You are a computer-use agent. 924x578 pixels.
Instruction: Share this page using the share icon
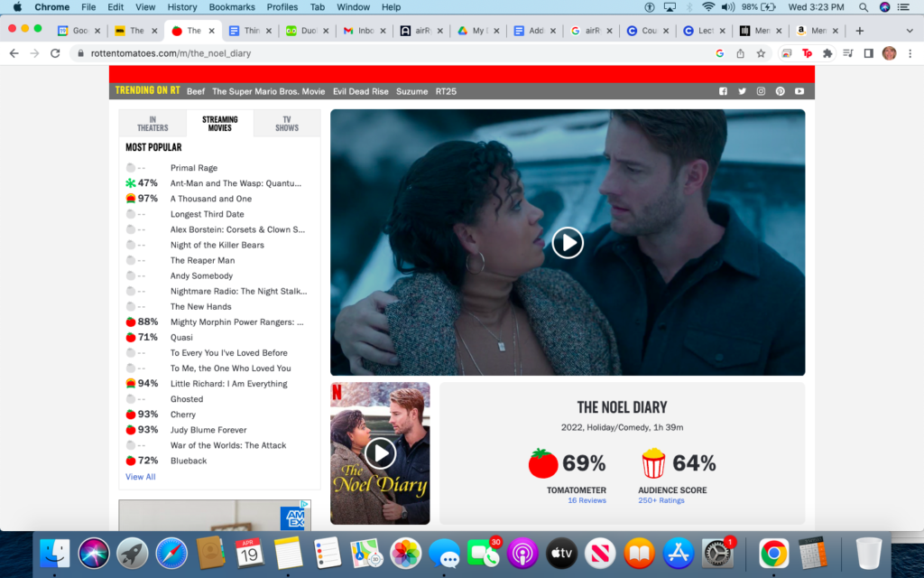[740, 53]
